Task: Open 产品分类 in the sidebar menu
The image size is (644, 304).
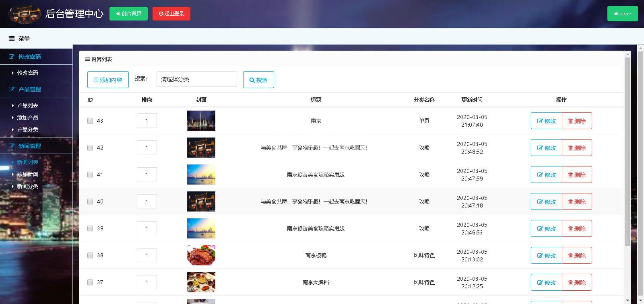Action: point(27,129)
